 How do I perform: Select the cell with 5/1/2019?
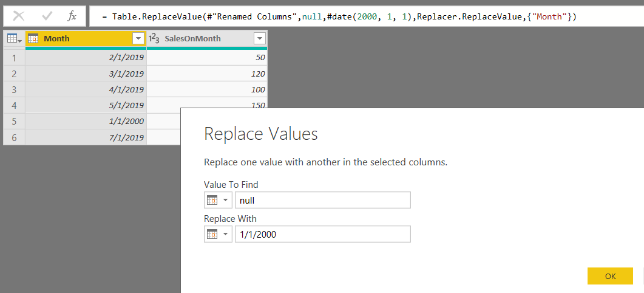pos(86,105)
